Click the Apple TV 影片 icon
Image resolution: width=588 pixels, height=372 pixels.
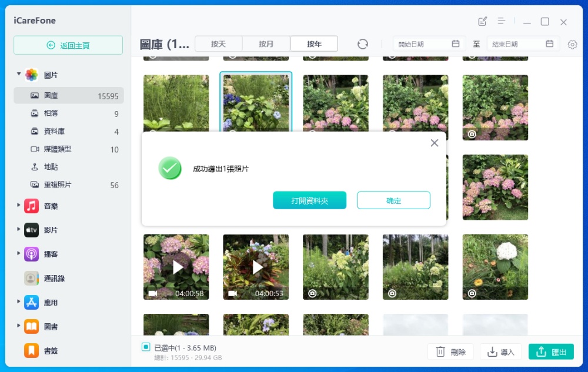click(x=32, y=230)
